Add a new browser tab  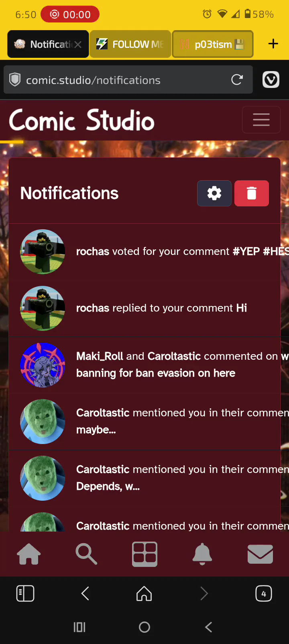(x=273, y=44)
